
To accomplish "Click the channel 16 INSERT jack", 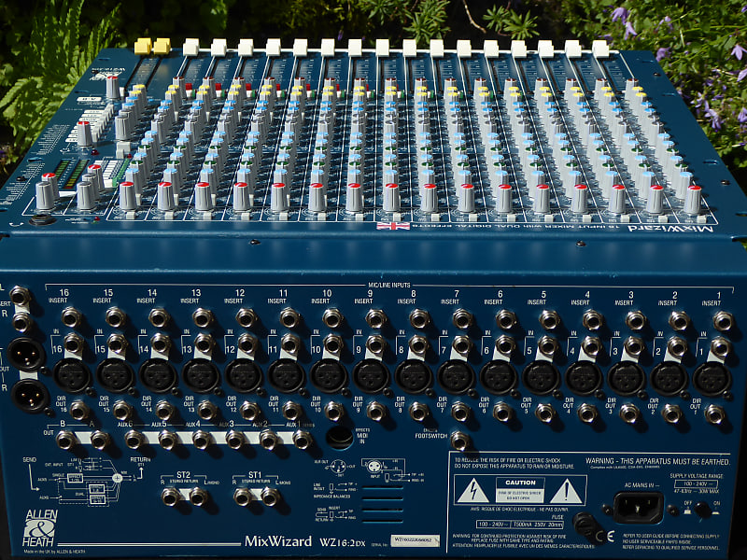I will coord(71,316).
